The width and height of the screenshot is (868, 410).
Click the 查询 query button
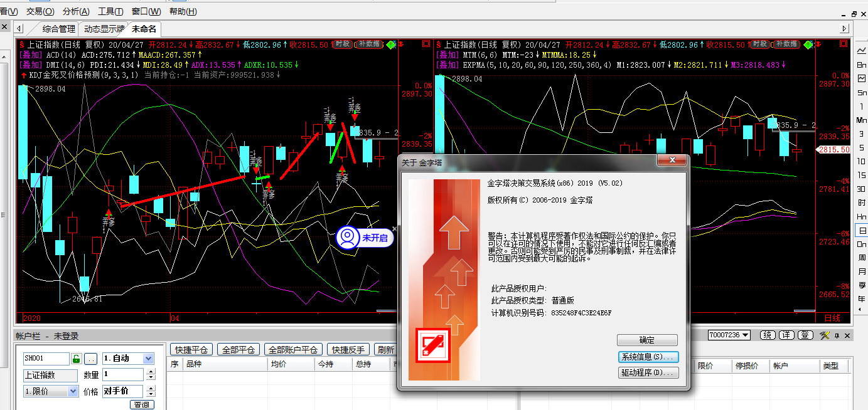click(142, 405)
